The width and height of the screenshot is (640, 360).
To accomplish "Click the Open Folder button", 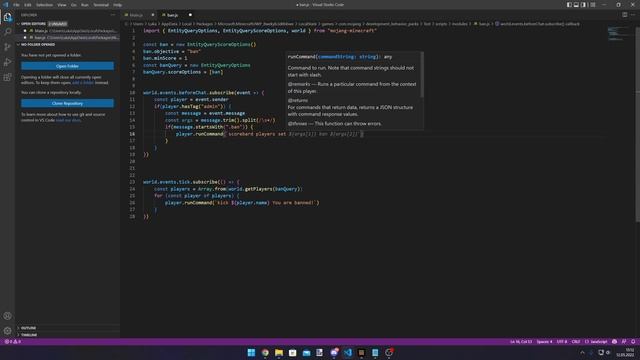I will tap(67, 66).
